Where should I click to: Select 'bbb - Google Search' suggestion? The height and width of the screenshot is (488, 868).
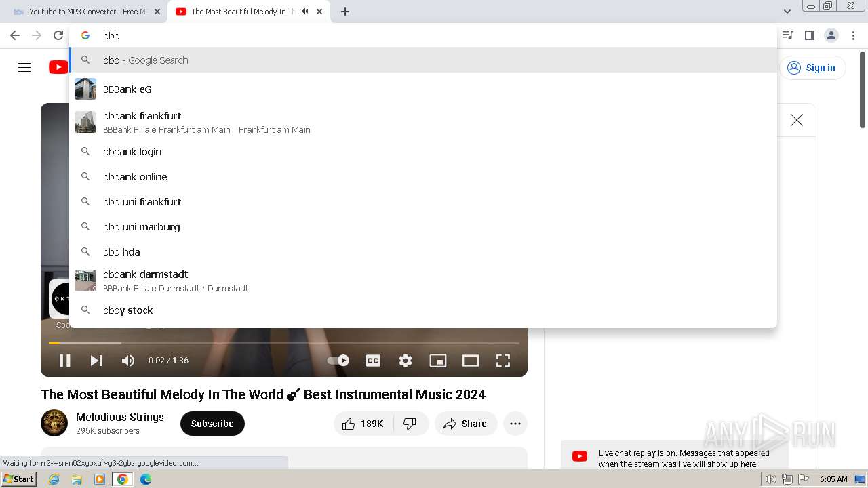tap(423, 60)
